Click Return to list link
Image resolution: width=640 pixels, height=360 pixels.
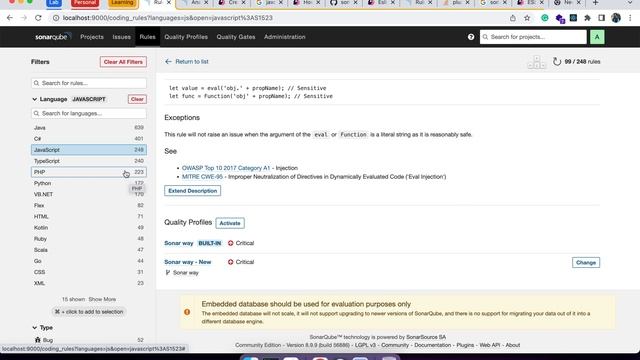tap(192, 62)
